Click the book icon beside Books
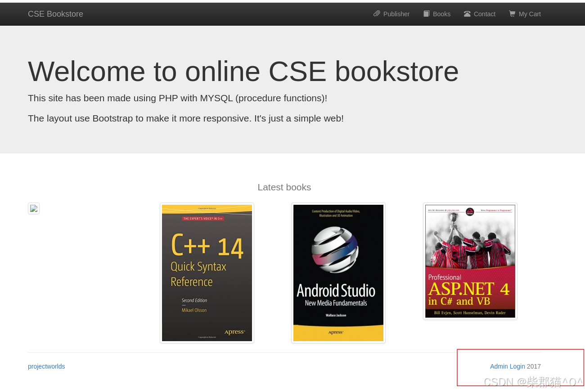585x392 pixels. point(427,14)
